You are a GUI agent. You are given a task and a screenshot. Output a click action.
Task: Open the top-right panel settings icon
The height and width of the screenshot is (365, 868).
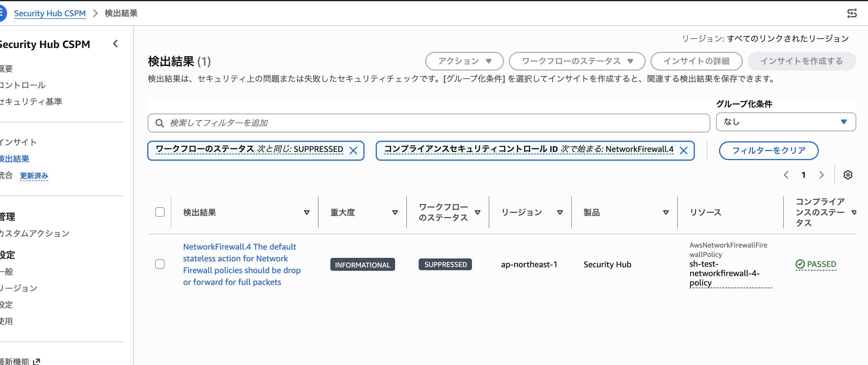(852, 13)
